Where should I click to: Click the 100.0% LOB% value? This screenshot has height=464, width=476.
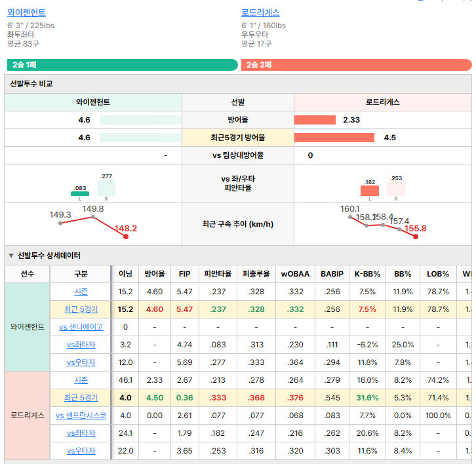pyautogui.click(x=438, y=416)
